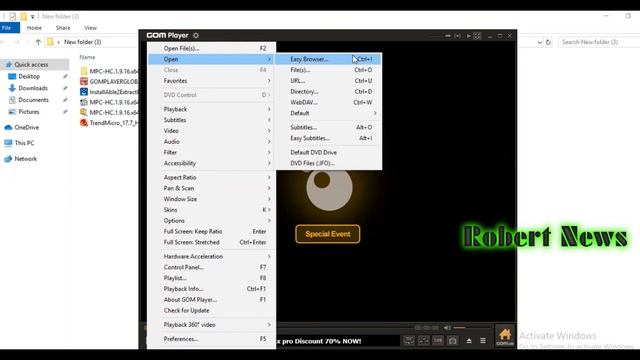
Task: Switch to the View ribbon tab
Action: pos(91,28)
